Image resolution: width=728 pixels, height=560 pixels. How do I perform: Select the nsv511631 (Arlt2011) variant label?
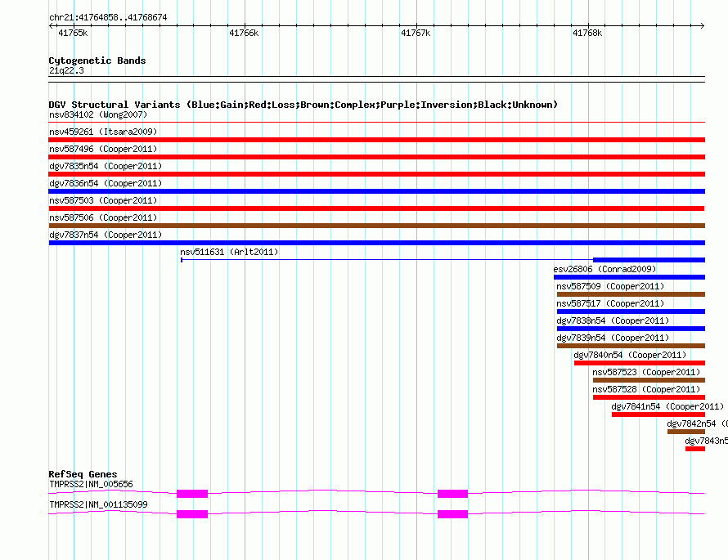pyautogui.click(x=229, y=252)
